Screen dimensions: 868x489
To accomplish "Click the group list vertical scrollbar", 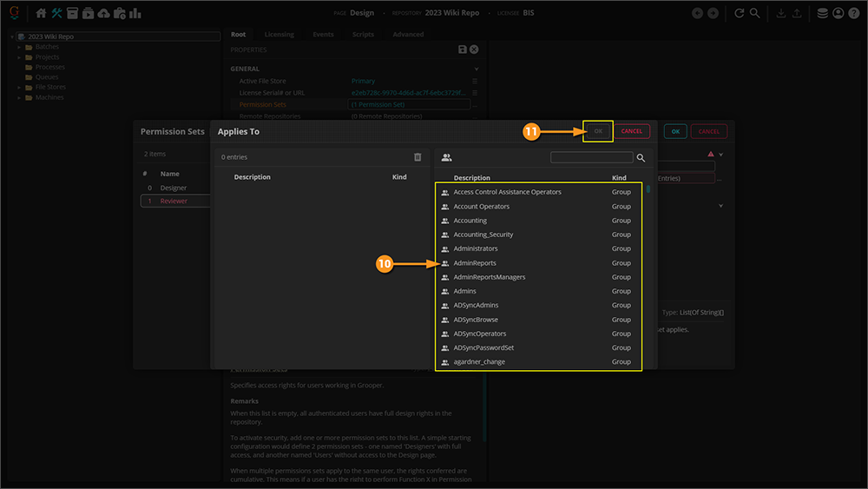I will click(647, 190).
